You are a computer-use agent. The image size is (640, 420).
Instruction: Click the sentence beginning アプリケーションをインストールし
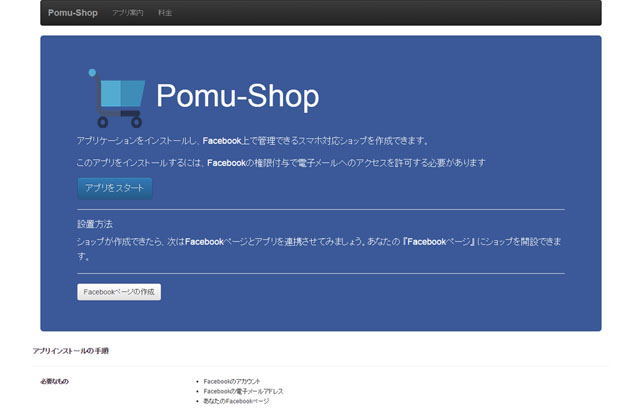click(253, 141)
